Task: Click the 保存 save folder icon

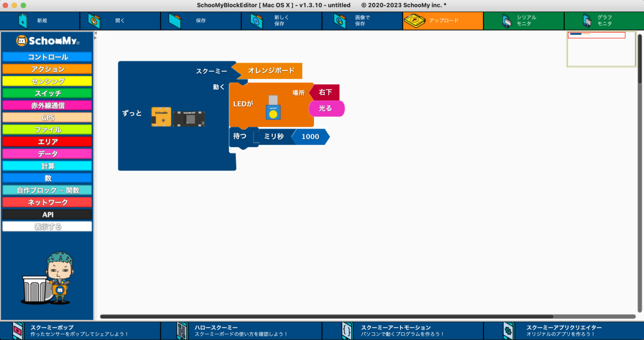Action: click(175, 21)
